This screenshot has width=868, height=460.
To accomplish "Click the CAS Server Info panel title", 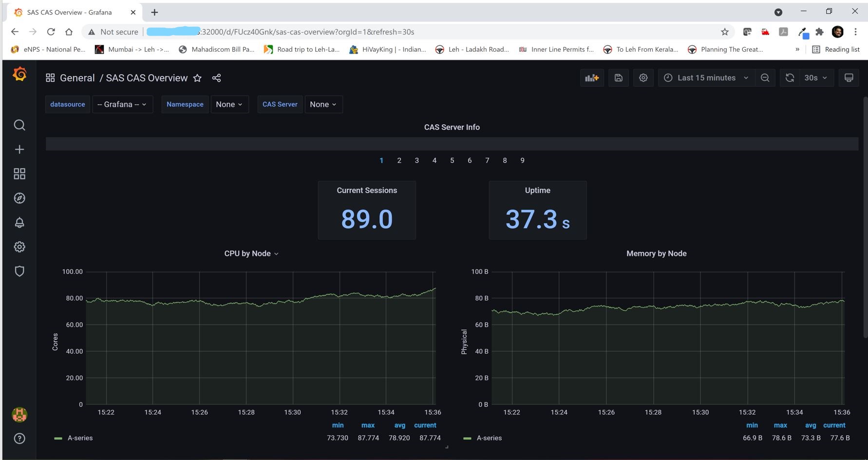I will (x=452, y=127).
